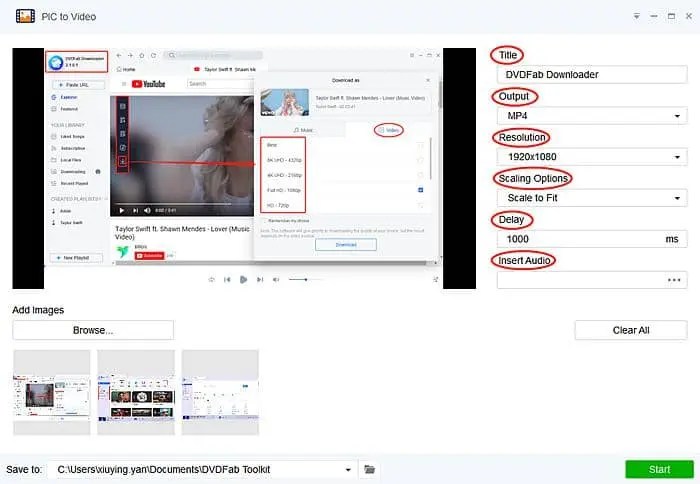The image size is (700, 484).
Task: Expand the Resolution dropdown showing 1920x1080
Action: (592, 157)
